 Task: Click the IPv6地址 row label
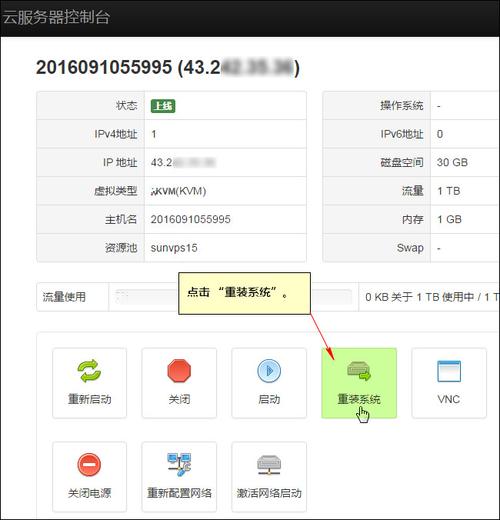pyautogui.click(x=402, y=134)
